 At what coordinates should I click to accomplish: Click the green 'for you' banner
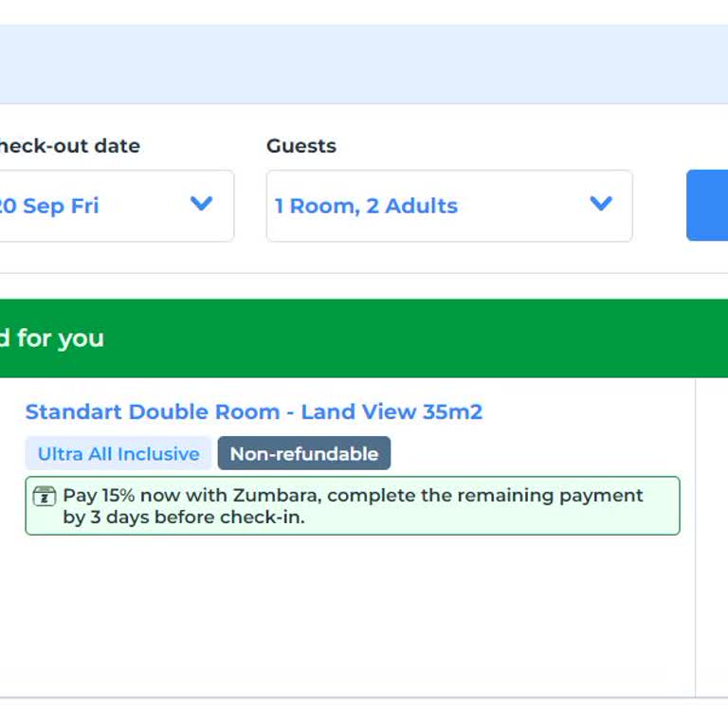360,338
